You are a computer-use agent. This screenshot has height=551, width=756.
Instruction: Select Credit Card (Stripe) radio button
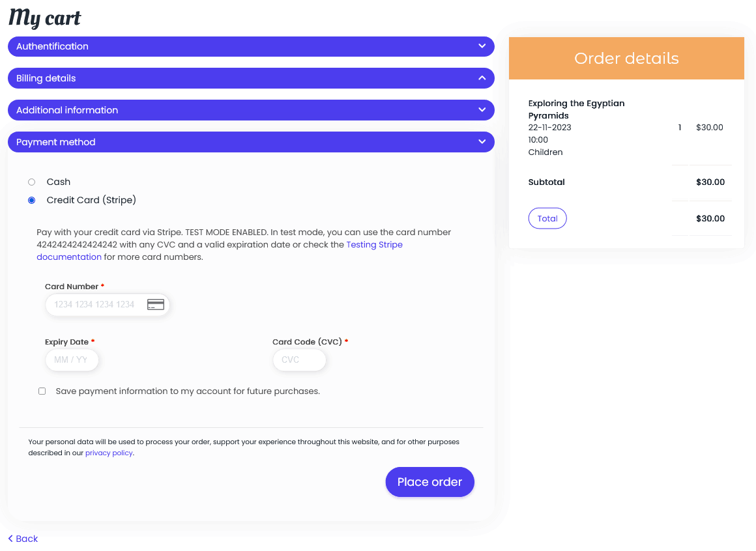click(32, 201)
